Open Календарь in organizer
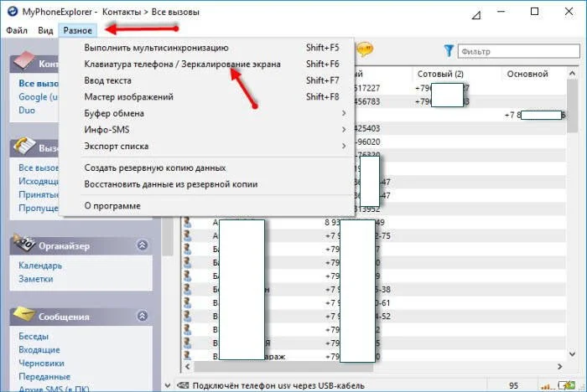The image size is (587, 392). pyautogui.click(x=40, y=266)
